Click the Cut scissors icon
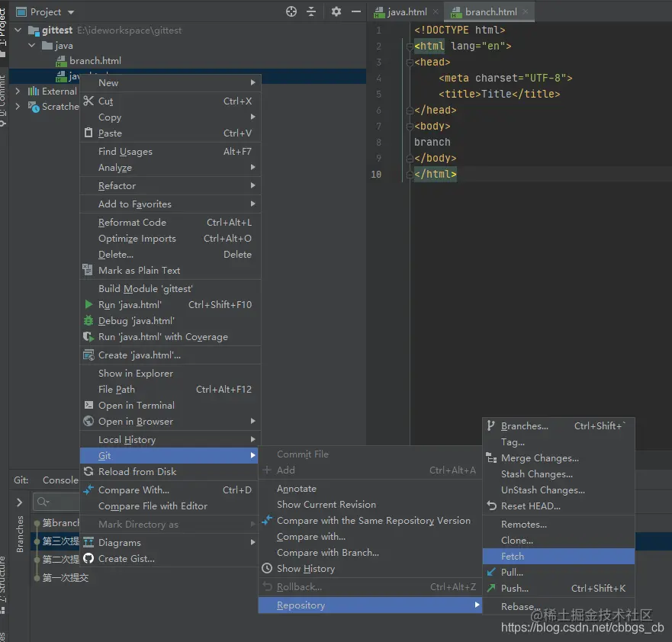 coord(88,101)
